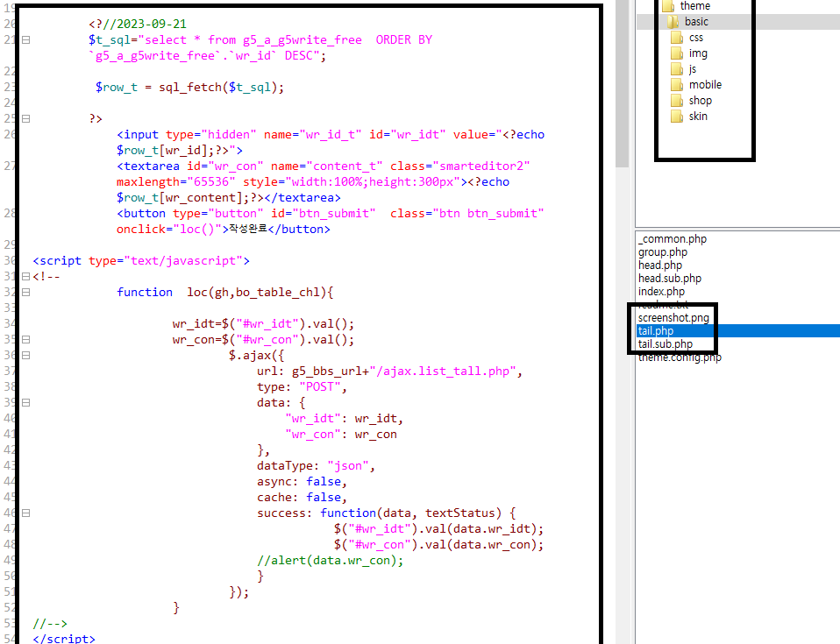Image resolution: width=840 pixels, height=644 pixels.
Task: Fold the HTML comment block after script tag
Action: (25, 277)
